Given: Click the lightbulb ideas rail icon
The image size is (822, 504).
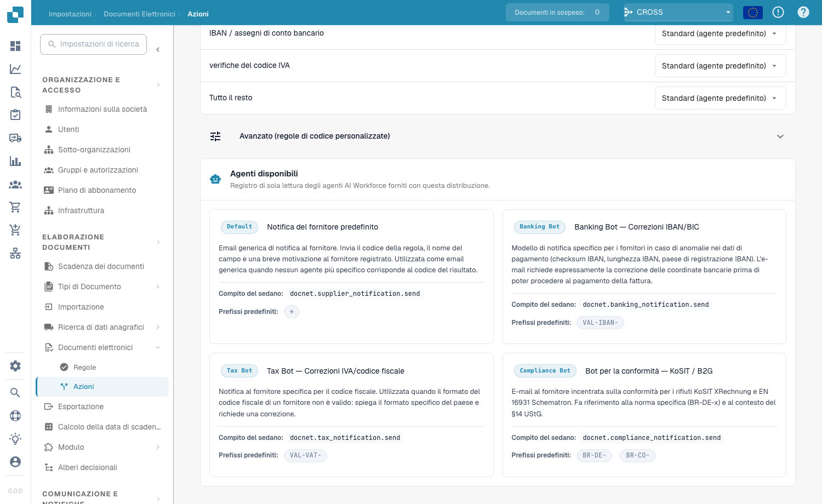Looking at the screenshot, I should point(15,439).
